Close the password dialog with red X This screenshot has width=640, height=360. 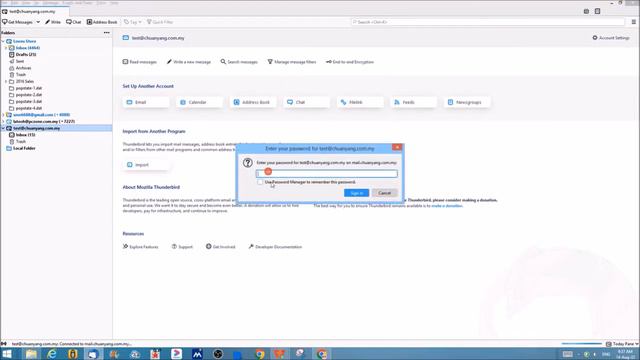[x=397, y=147]
